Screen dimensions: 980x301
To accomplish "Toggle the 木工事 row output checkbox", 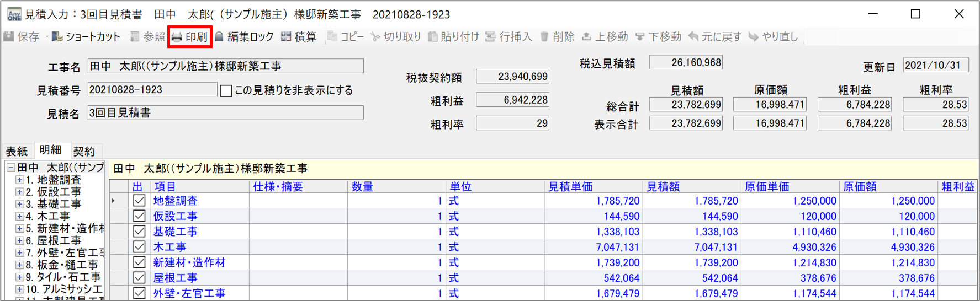I will tap(139, 248).
